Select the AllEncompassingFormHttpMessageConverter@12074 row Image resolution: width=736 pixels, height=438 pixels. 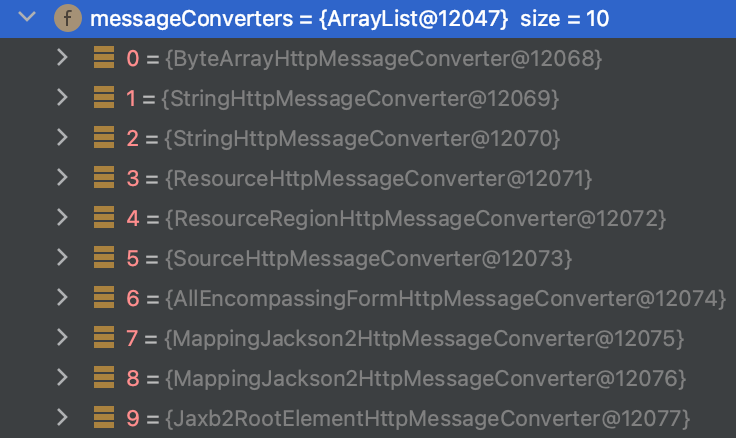(x=440, y=298)
